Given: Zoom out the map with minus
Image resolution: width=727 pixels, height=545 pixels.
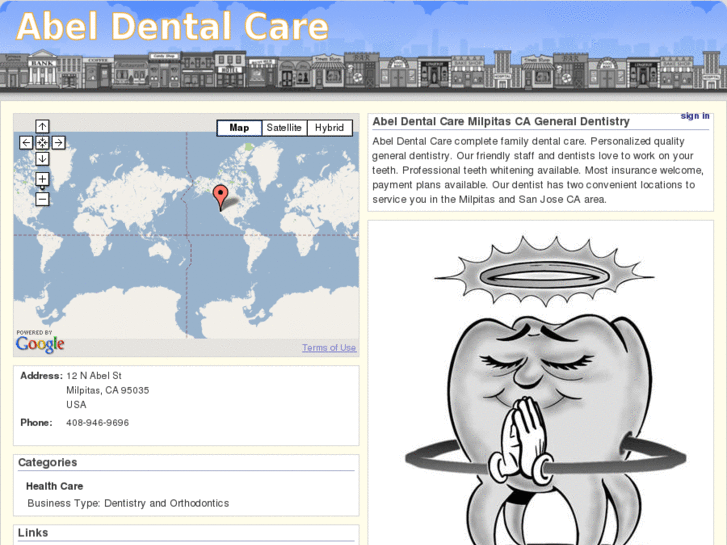Looking at the screenshot, I should 42,199.
